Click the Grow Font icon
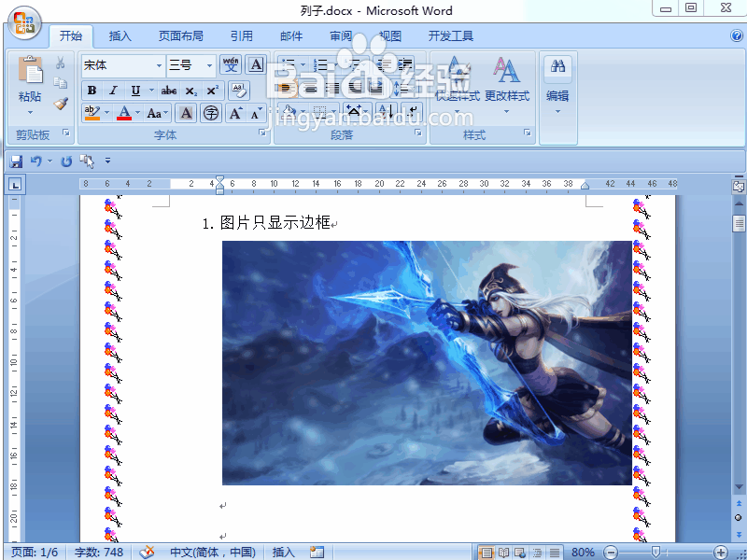This screenshot has width=747, height=560. (x=234, y=112)
